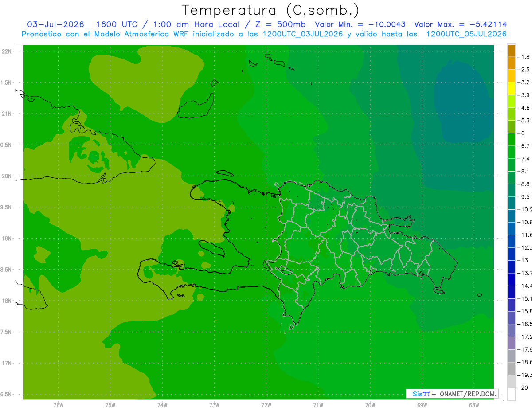Click the "Valor Min. = -10.0043" text
The width and height of the screenshot is (532, 411).
(x=360, y=24)
